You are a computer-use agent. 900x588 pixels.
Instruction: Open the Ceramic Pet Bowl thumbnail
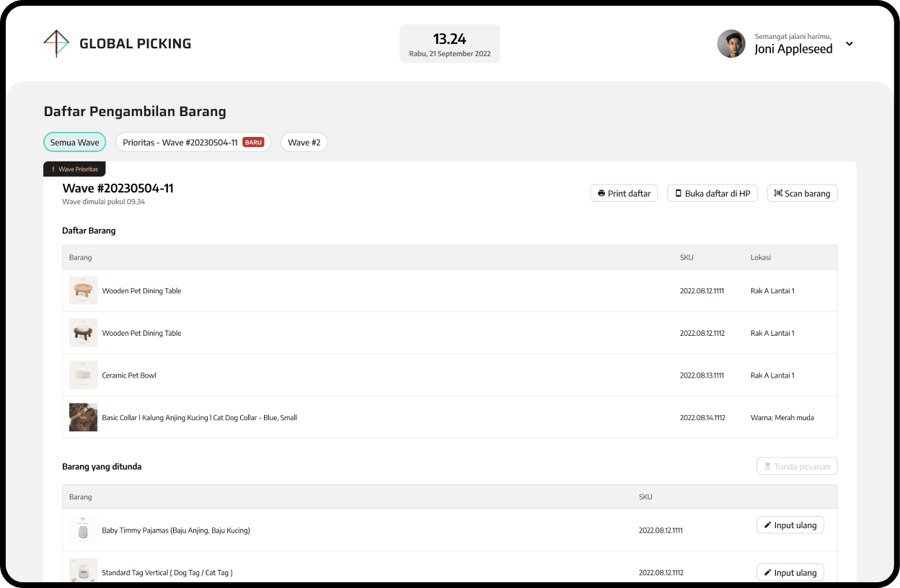pos(83,375)
